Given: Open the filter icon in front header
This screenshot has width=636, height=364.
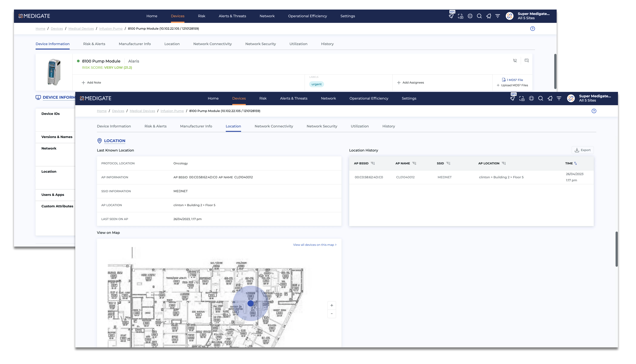Looking at the screenshot, I should [559, 99].
